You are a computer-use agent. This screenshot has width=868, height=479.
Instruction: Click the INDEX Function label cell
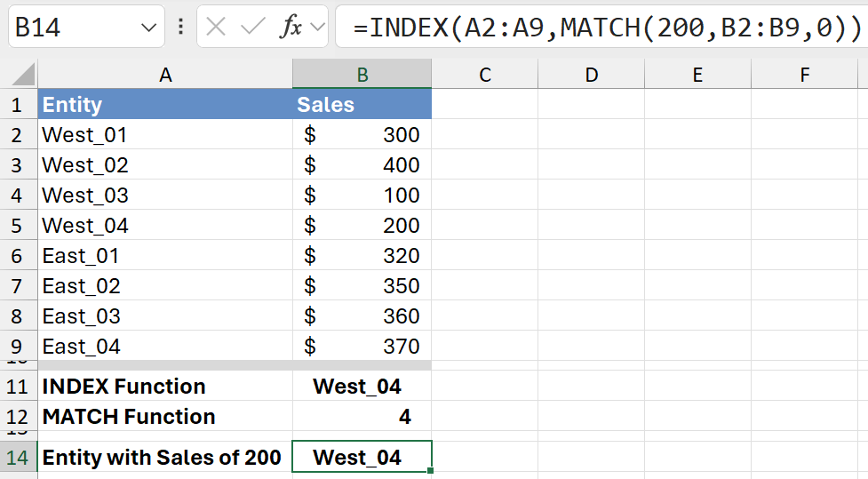[x=165, y=386]
